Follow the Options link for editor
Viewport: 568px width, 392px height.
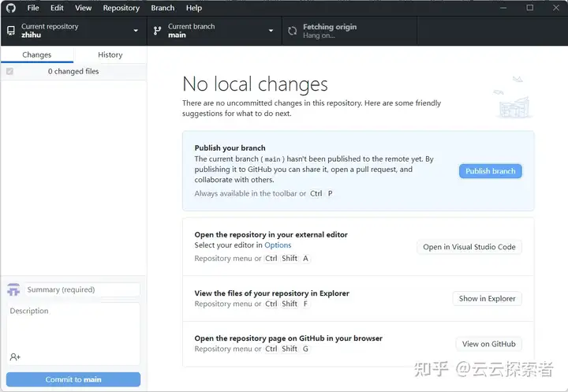278,245
